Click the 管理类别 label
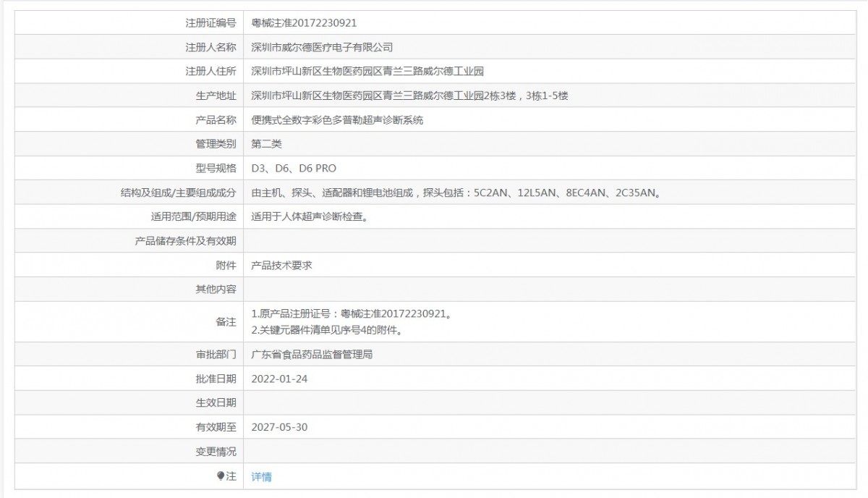 (x=216, y=144)
